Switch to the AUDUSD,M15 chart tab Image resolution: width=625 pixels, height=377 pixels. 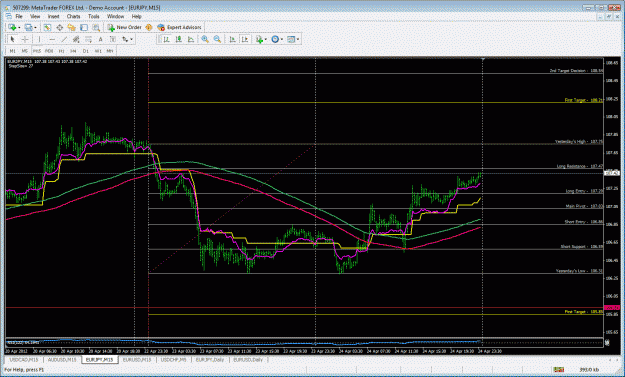62,360
